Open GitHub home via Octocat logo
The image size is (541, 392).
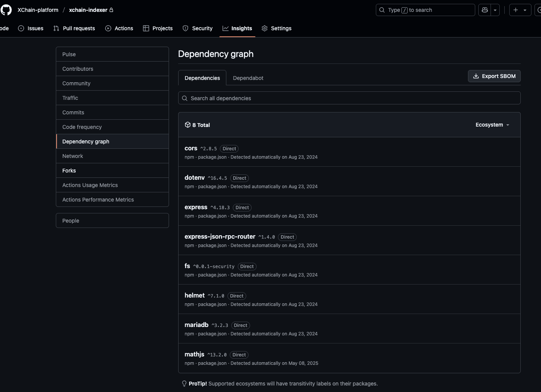pyautogui.click(x=6, y=10)
